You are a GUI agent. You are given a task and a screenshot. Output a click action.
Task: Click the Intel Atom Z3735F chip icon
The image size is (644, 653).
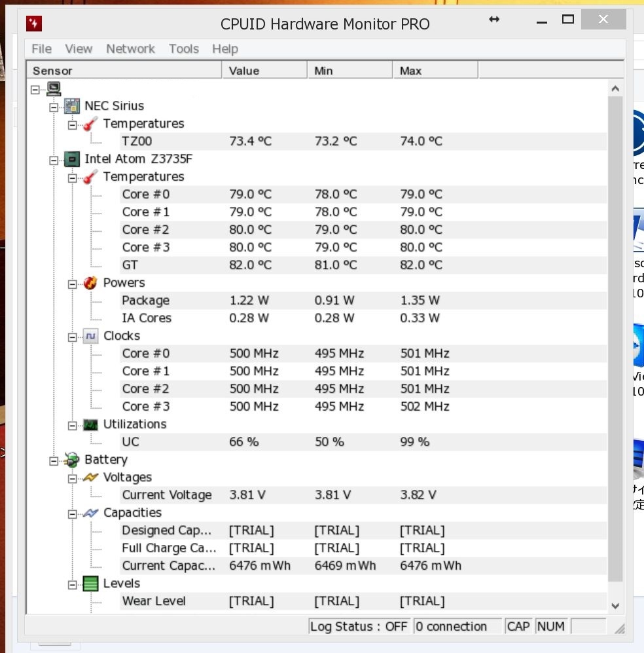click(x=72, y=159)
